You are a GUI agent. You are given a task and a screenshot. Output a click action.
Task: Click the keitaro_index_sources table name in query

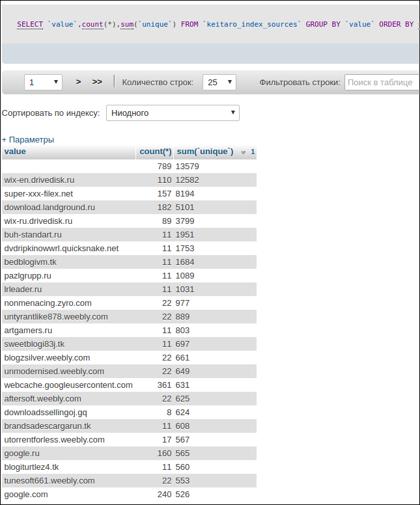pyautogui.click(x=252, y=25)
